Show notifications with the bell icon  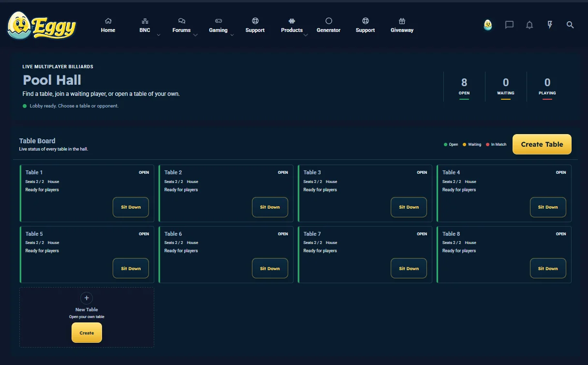pyautogui.click(x=529, y=25)
